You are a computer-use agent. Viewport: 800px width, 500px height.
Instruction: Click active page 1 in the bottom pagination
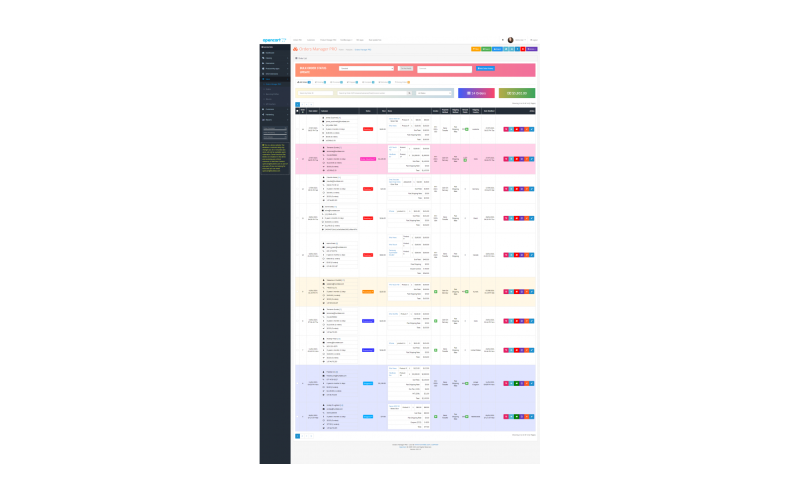(297, 436)
